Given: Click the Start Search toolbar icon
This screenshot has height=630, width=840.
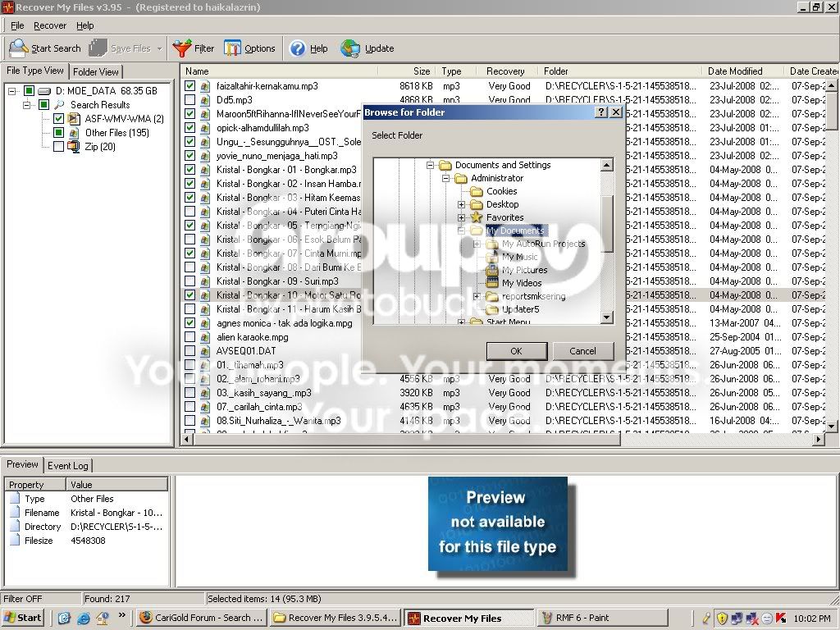Looking at the screenshot, I should pyautogui.click(x=18, y=48).
